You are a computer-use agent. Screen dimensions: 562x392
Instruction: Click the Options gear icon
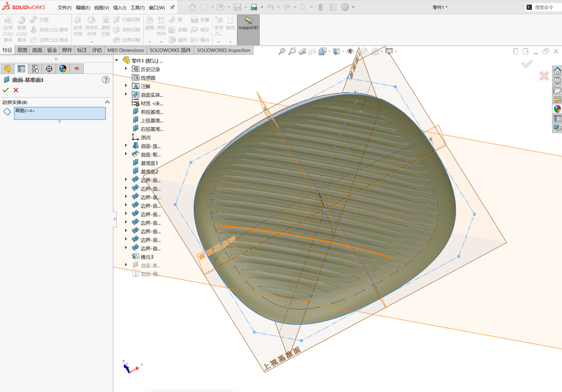[x=345, y=7]
